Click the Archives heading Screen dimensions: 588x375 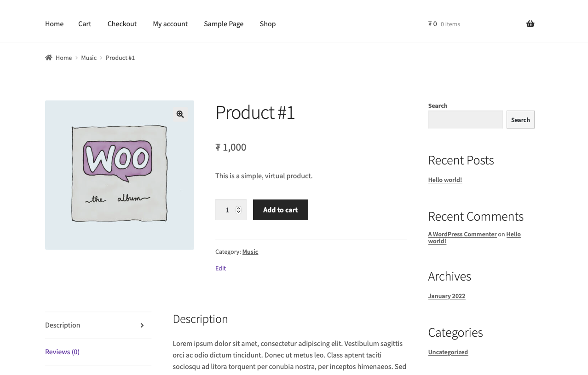pos(450,276)
